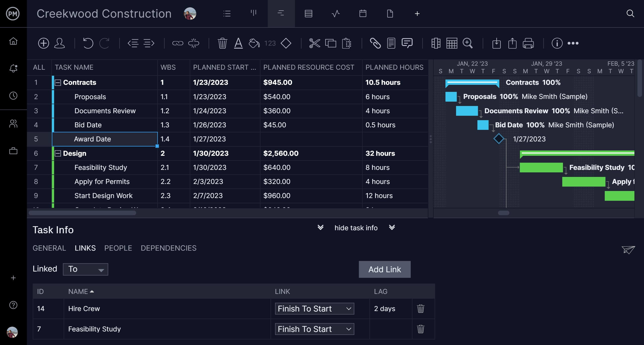Toggle hide task info panel
Image resolution: width=644 pixels, height=345 pixels.
tap(356, 228)
